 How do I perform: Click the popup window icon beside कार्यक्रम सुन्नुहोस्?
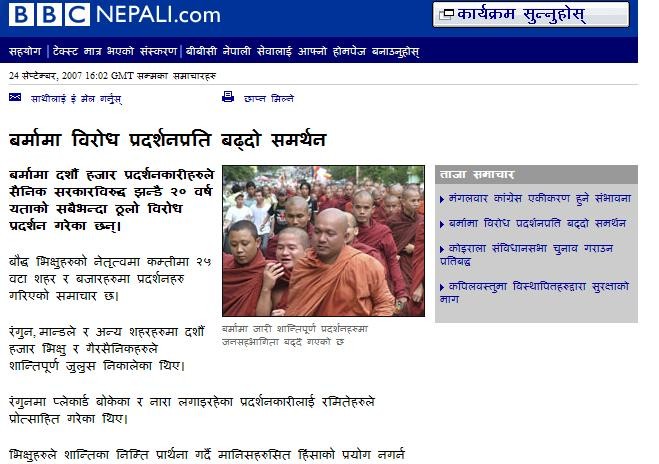coord(446,15)
